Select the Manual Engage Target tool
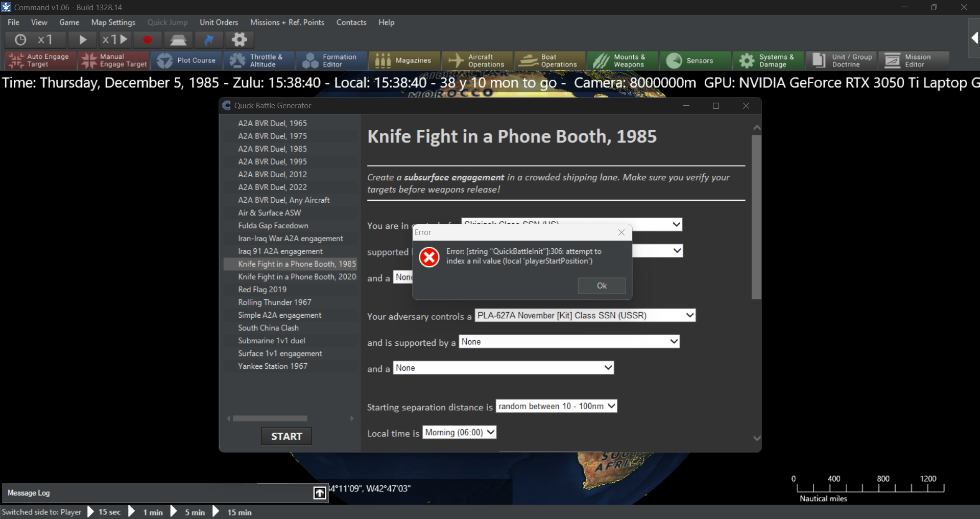The height and width of the screenshot is (519, 980). click(113, 60)
